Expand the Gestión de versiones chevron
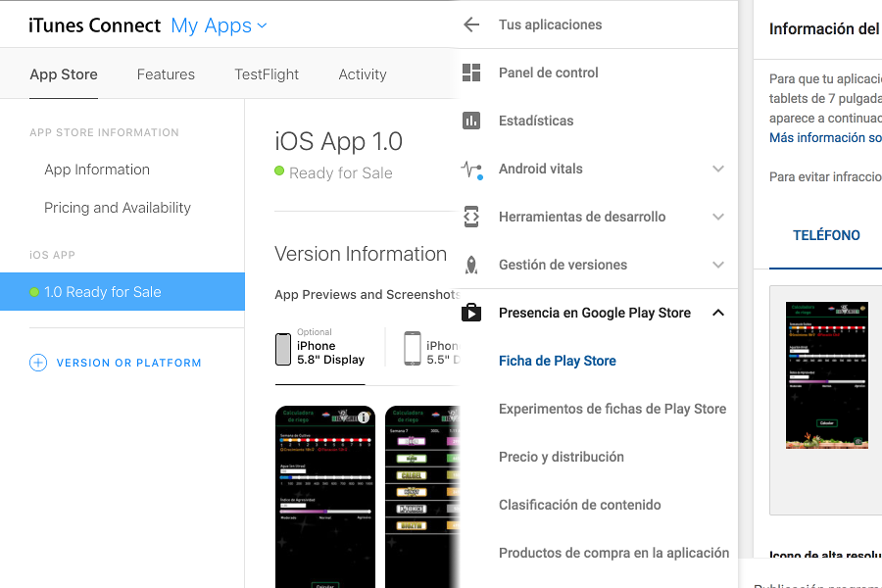This screenshot has width=882, height=588. [x=718, y=265]
